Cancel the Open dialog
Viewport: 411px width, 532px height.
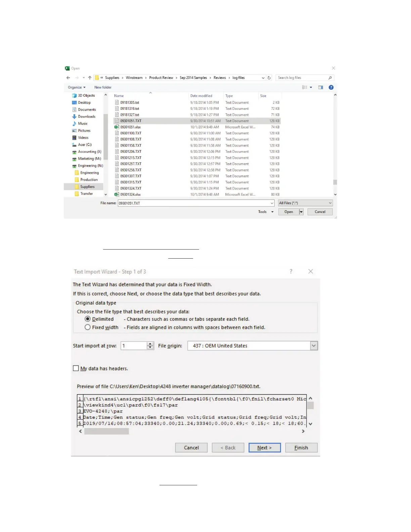tap(320, 212)
